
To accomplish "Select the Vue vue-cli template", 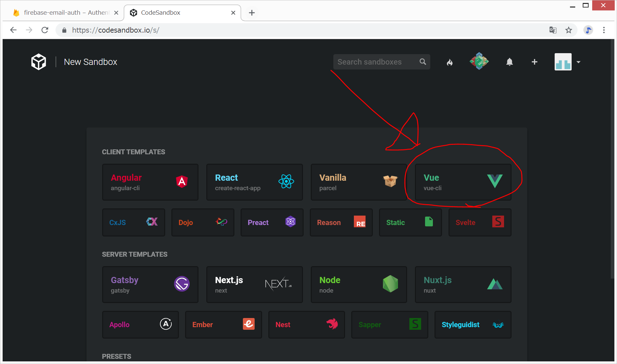I will tap(463, 182).
